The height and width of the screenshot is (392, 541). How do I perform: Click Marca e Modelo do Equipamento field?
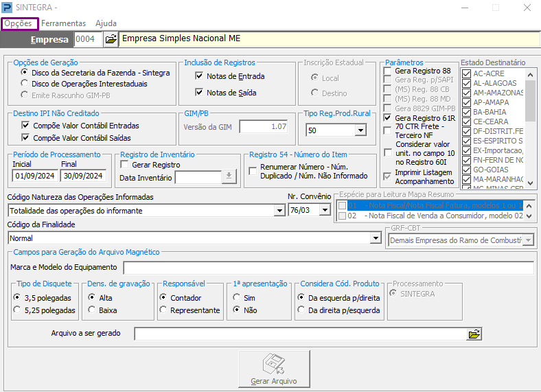[327, 267]
